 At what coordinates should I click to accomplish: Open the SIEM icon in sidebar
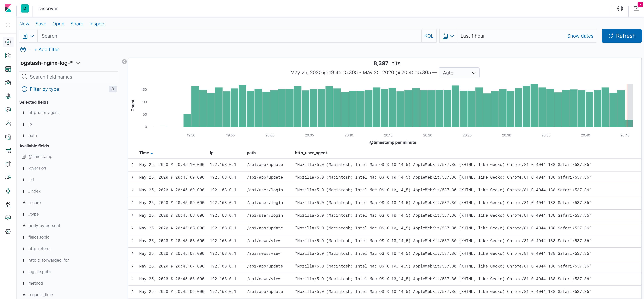click(x=8, y=177)
